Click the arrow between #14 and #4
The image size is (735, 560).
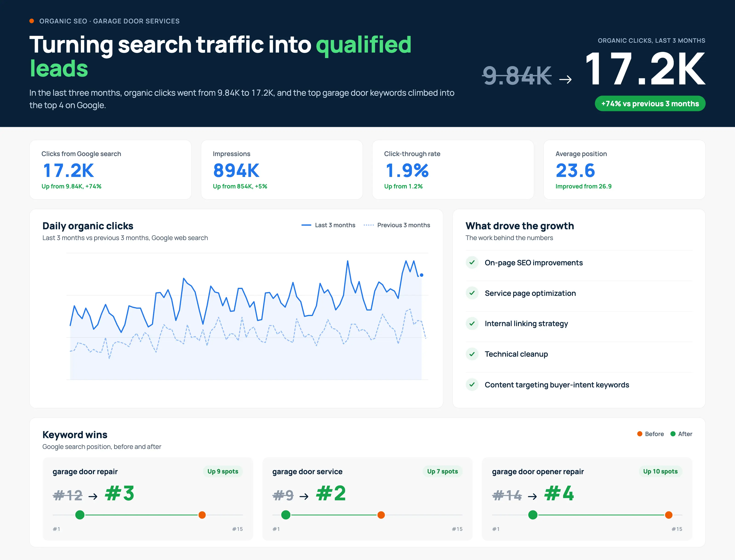[x=532, y=497]
